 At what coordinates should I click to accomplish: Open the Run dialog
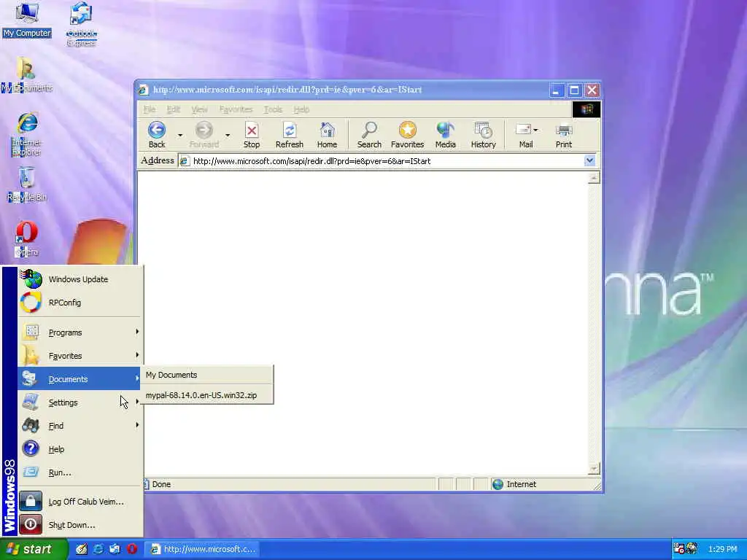tap(80, 472)
